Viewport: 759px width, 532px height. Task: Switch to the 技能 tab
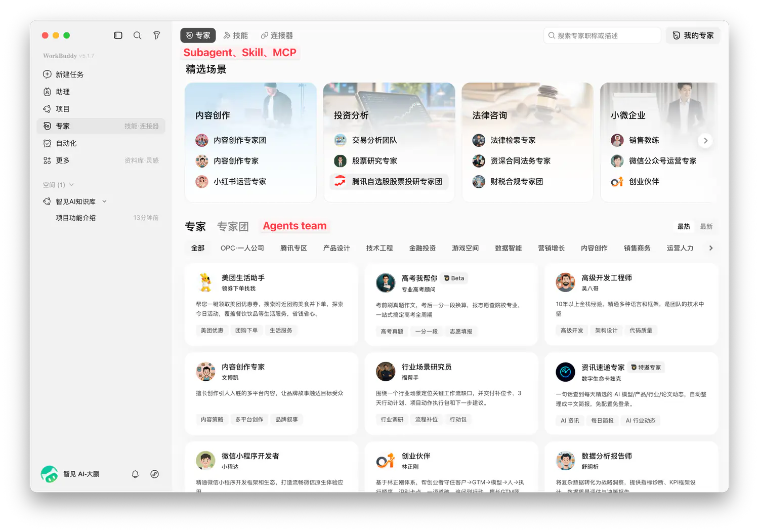pyautogui.click(x=236, y=35)
